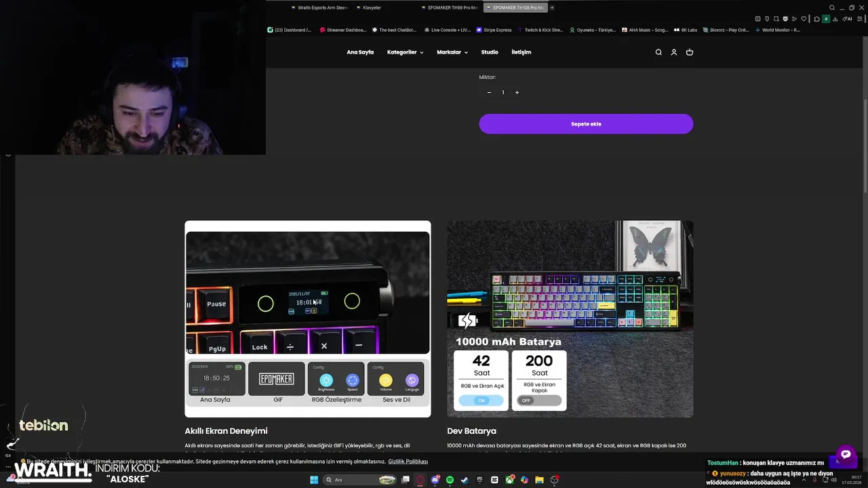Image resolution: width=868 pixels, height=488 pixels.
Task: Click the taskbar volume speaker icon
Action: (x=833, y=480)
